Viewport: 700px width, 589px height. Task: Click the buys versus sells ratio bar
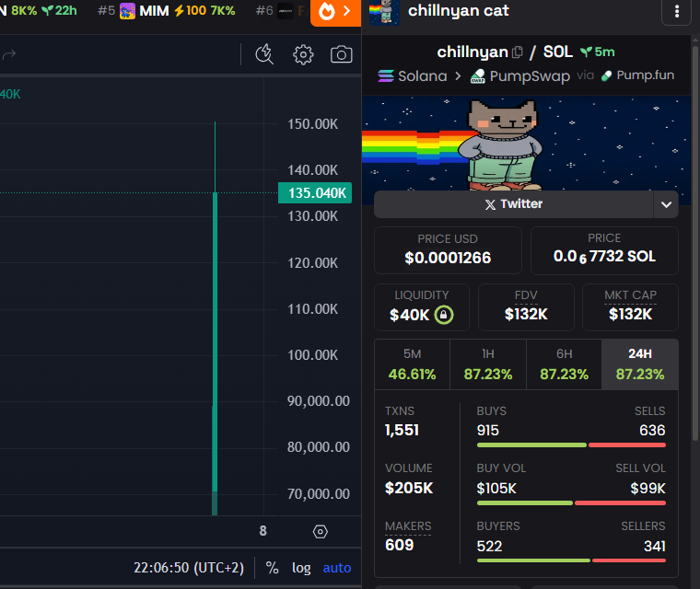[571, 445]
